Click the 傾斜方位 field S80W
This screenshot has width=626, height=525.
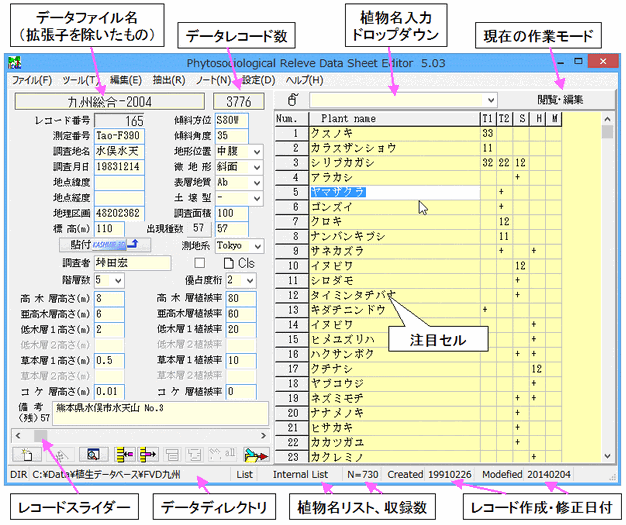tap(232, 121)
